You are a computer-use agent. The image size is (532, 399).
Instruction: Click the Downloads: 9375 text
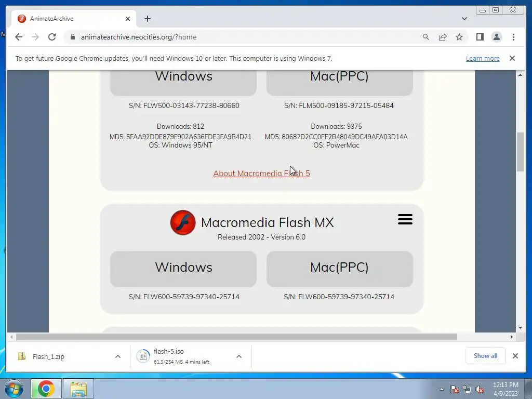coord(336,126)
